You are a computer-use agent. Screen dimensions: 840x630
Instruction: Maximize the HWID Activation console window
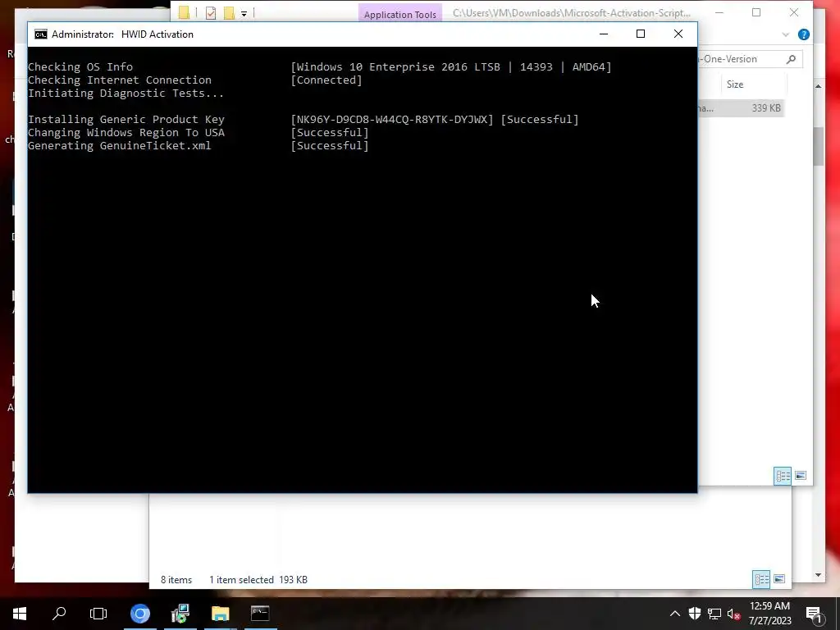coord(641,34)
